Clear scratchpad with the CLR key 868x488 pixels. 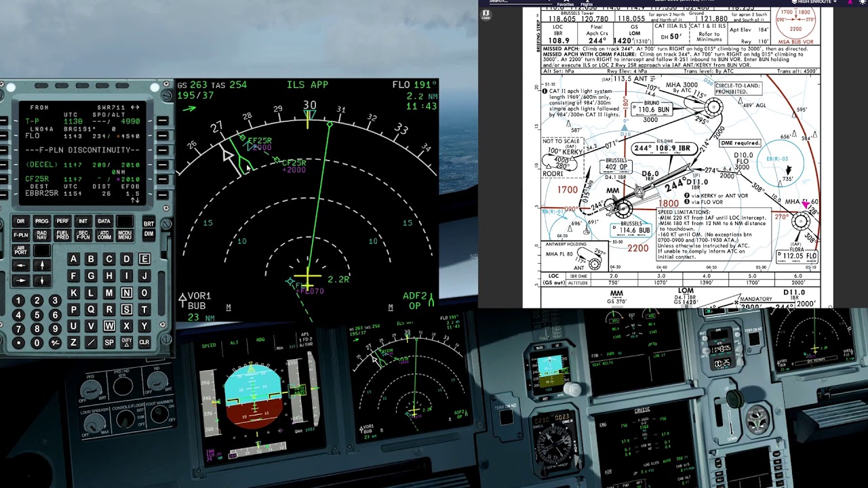click(x=144, y=342)
